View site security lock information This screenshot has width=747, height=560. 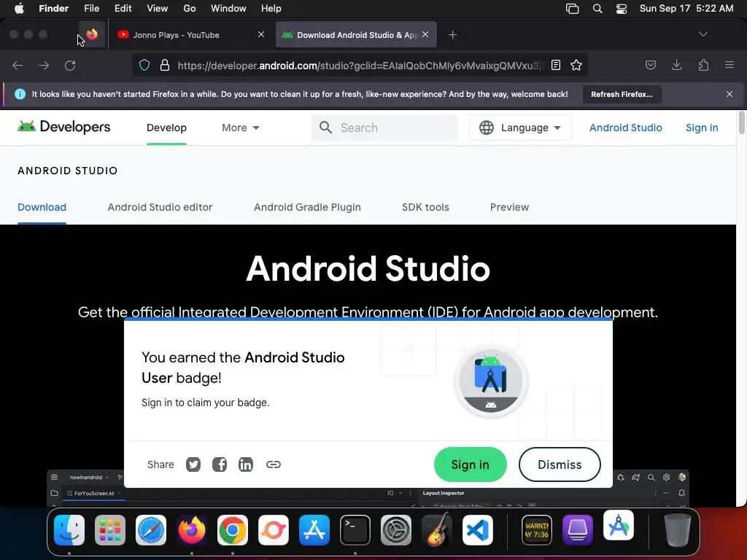click(x=165, y=65)
